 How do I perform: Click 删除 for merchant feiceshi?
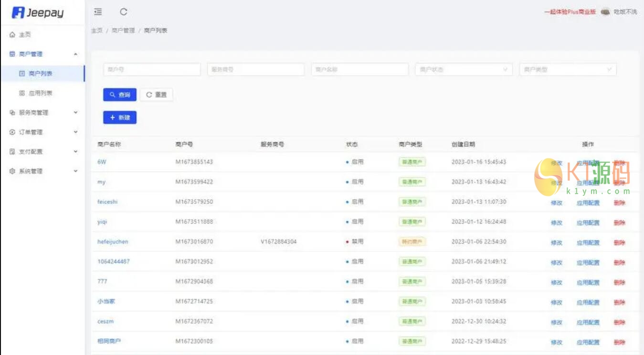pos(619,203)
